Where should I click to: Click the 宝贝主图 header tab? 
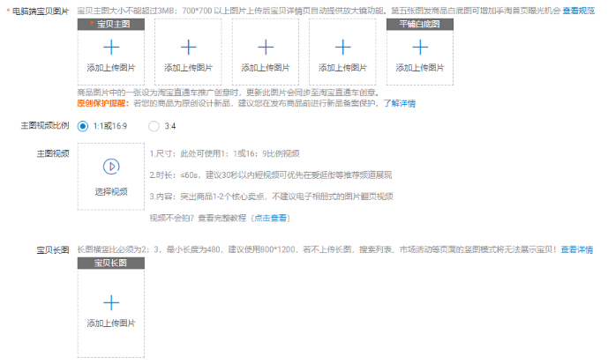(110, 24)
